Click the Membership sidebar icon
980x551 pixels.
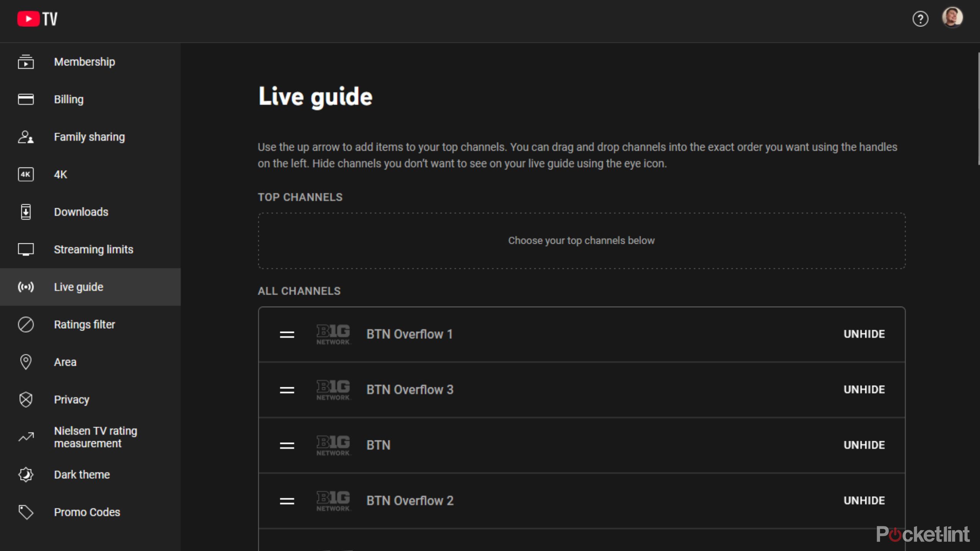(x=26, y=62)
